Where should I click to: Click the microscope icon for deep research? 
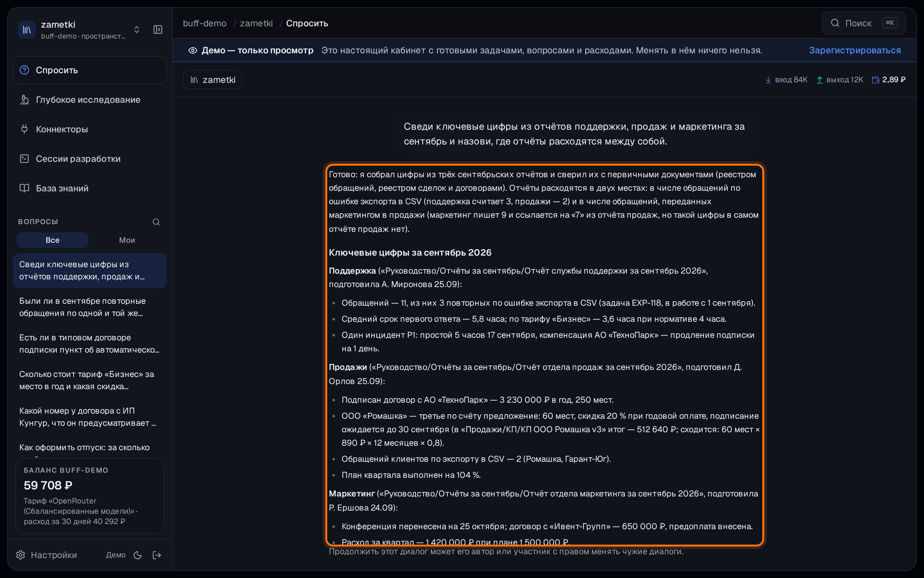click(24, 100)
